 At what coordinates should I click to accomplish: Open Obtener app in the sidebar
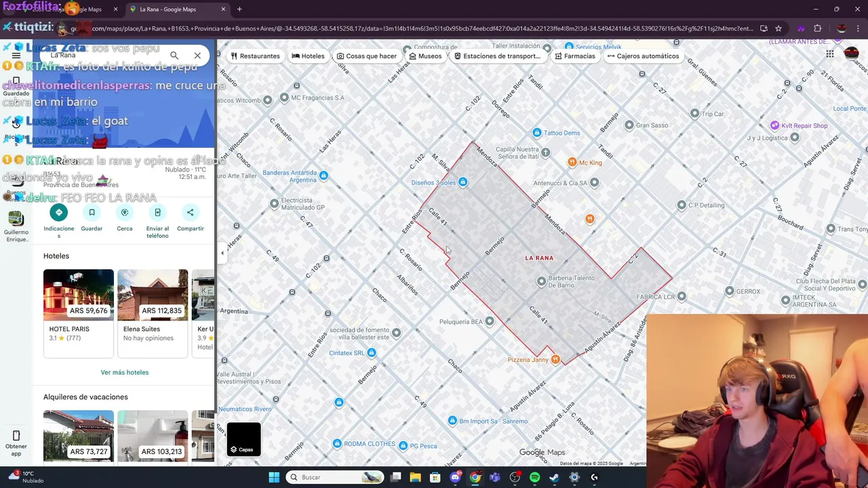click(x=16, y=442)
